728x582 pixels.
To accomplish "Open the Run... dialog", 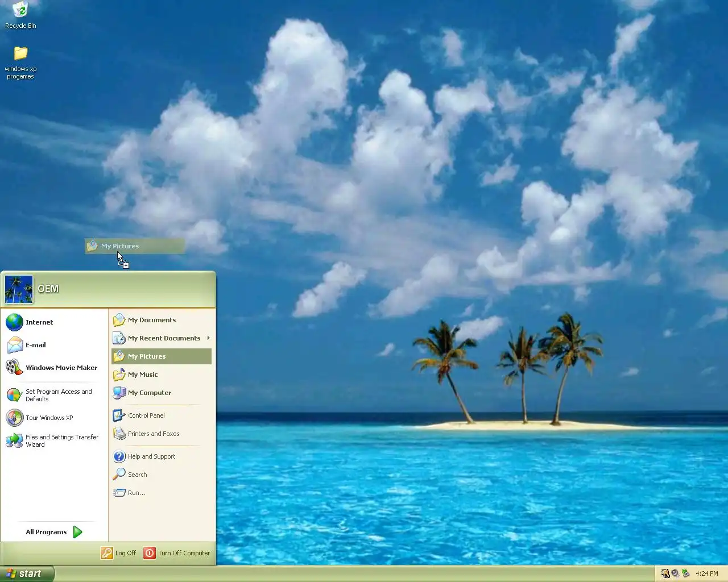I will point(162,493).
